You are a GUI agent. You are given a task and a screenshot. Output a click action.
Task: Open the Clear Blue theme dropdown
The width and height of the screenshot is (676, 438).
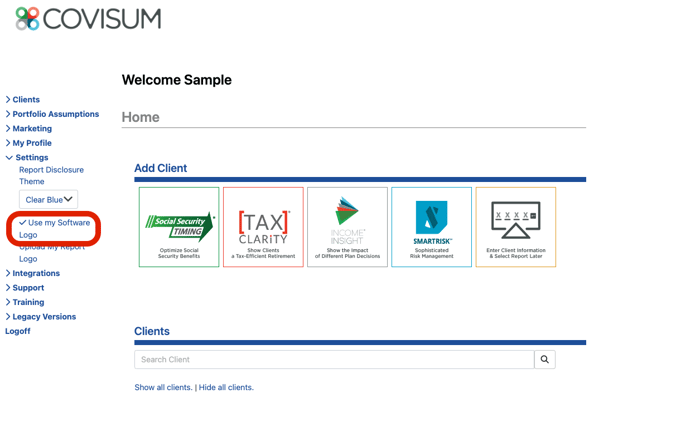48,200
